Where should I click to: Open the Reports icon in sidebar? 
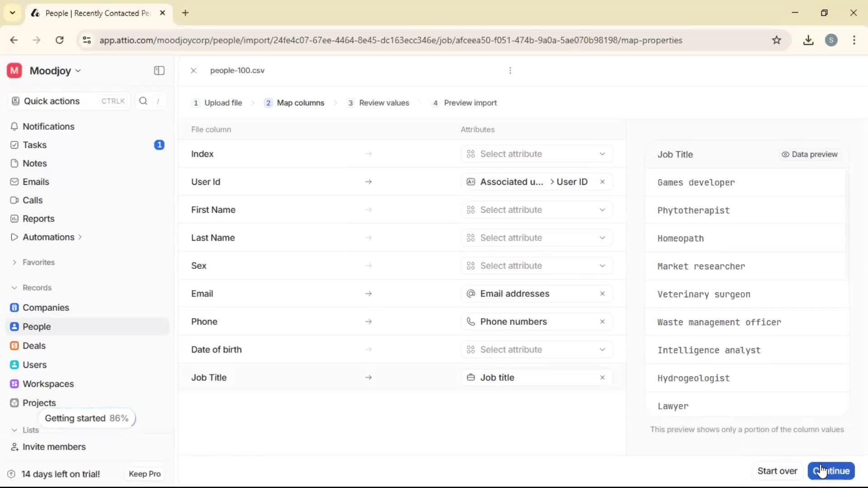[x=14, y=219]
